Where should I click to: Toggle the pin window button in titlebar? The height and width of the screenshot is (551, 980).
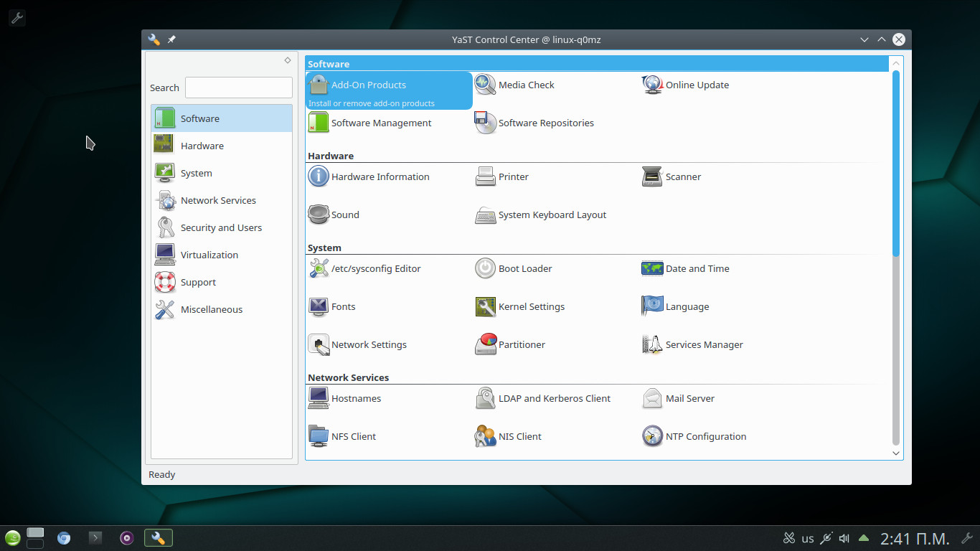pyautogui.click(x=171, y=39)
